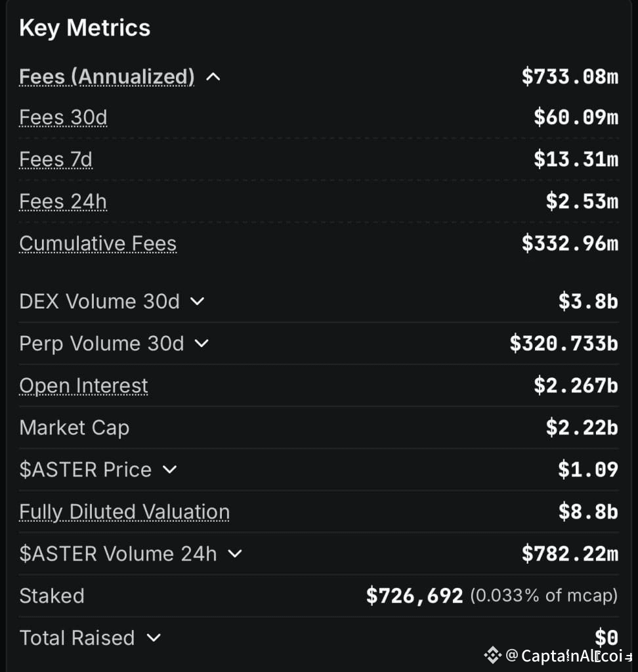
Task: Click the $726,692 staked amount
Action: (415, 596)
